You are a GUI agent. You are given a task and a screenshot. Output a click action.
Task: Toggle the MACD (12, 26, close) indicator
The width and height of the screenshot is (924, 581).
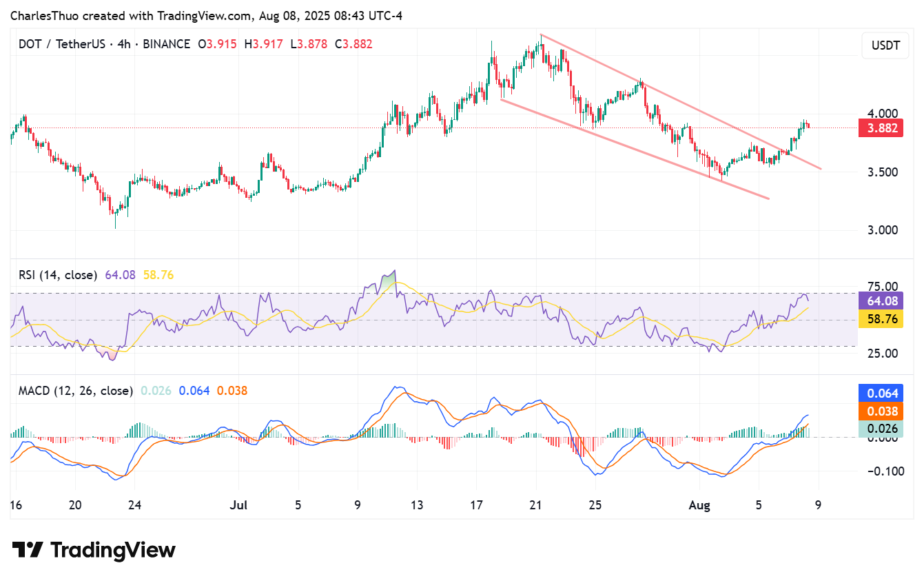[74, 390]
